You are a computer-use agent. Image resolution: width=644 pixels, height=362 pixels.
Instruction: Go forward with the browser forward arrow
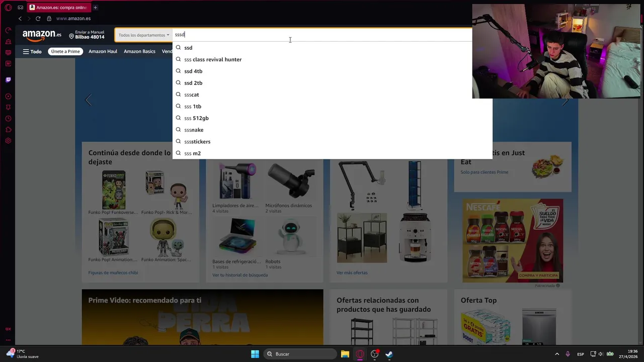click(x=29, y=19)
